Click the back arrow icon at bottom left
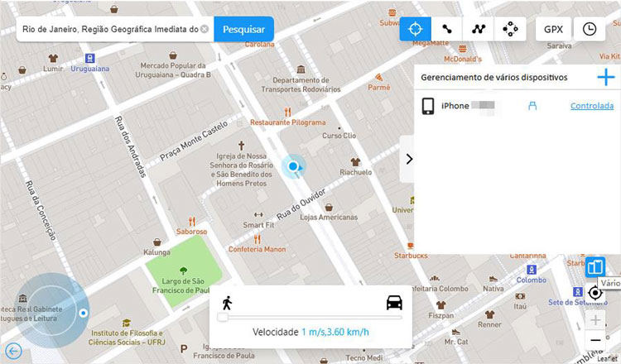The height and width of the screenshot is (364, 621). 12,352
